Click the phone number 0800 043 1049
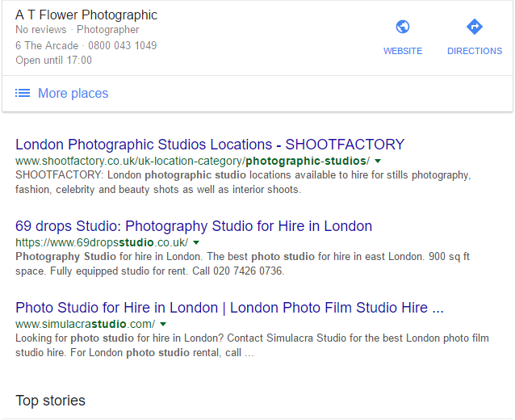The image size is (515, 420). point(122,45)
